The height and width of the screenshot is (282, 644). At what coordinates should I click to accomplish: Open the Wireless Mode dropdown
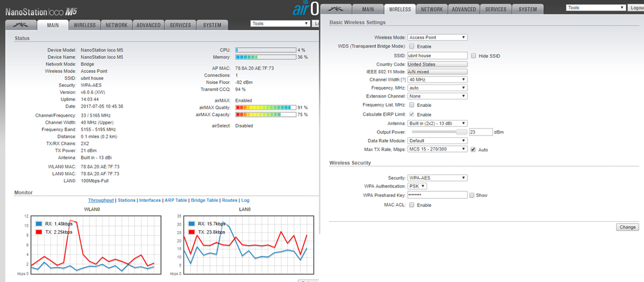coord(437,37)
